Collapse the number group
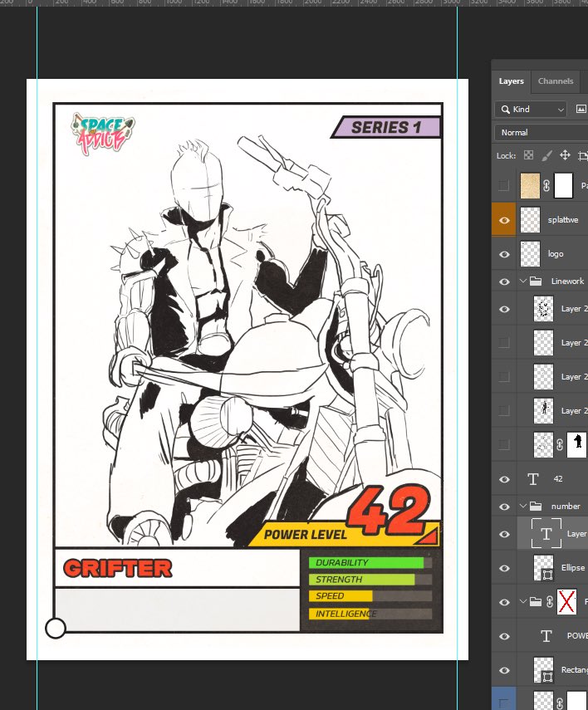Screen dimensions: 588x710 (522, 507)
